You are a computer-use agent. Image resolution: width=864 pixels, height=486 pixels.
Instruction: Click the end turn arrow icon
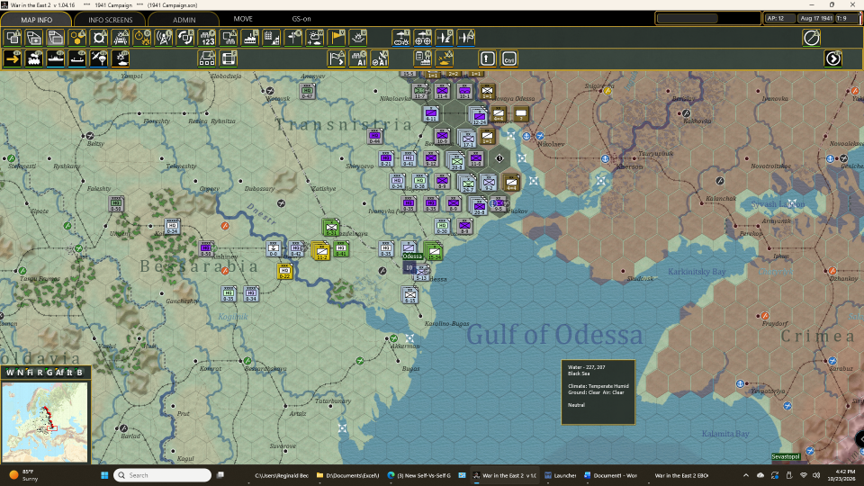click(833, 58)
